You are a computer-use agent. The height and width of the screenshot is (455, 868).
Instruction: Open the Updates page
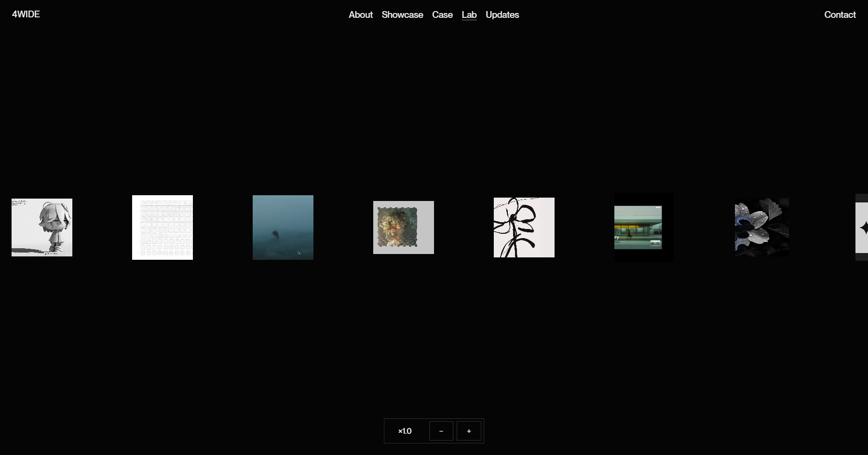pyautogui.click(x=502, y=15)
